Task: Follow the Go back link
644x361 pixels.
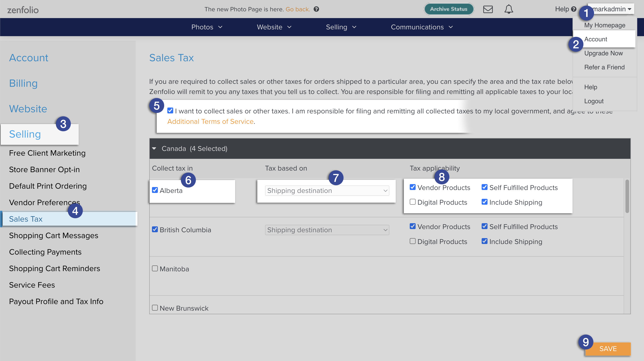Action: [298, 9]
